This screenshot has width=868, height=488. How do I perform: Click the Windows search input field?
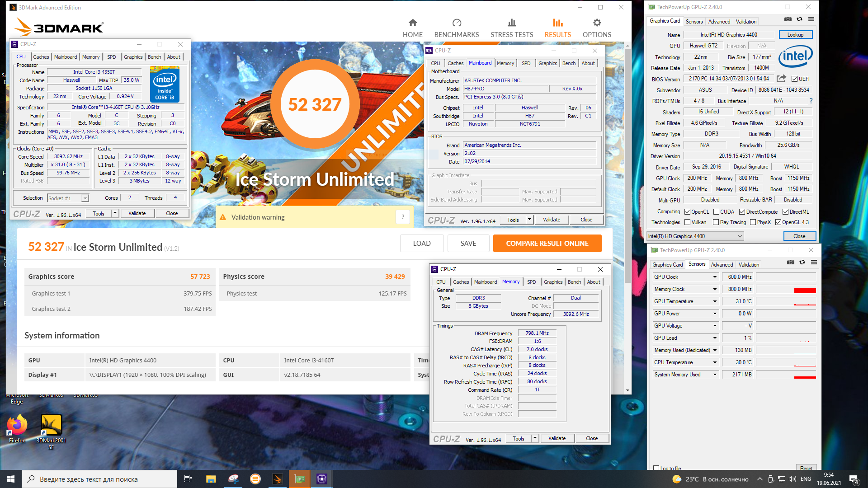(99, 479)
